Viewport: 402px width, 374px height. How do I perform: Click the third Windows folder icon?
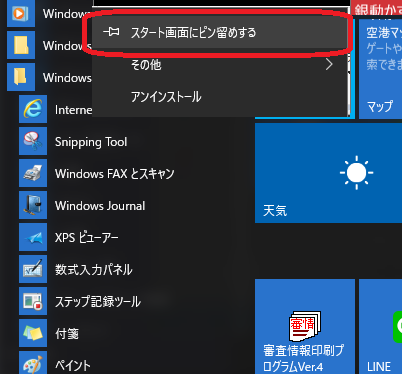21,77
